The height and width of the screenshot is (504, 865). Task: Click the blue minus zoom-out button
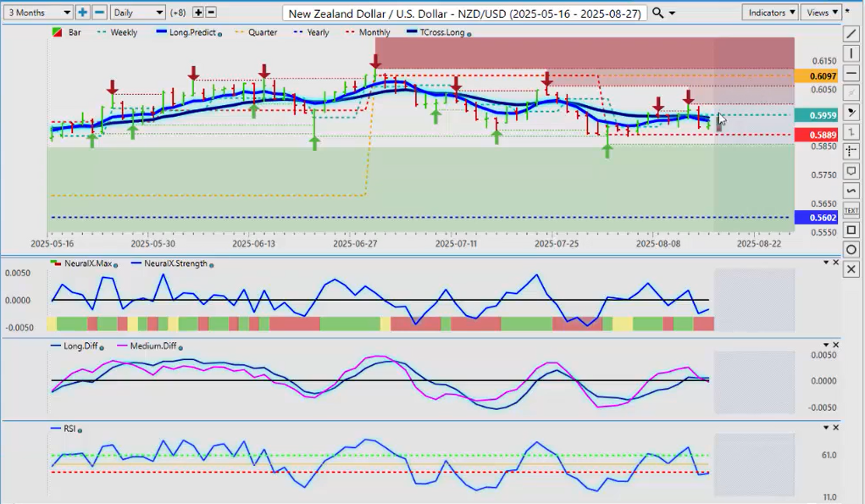(99, 13)
